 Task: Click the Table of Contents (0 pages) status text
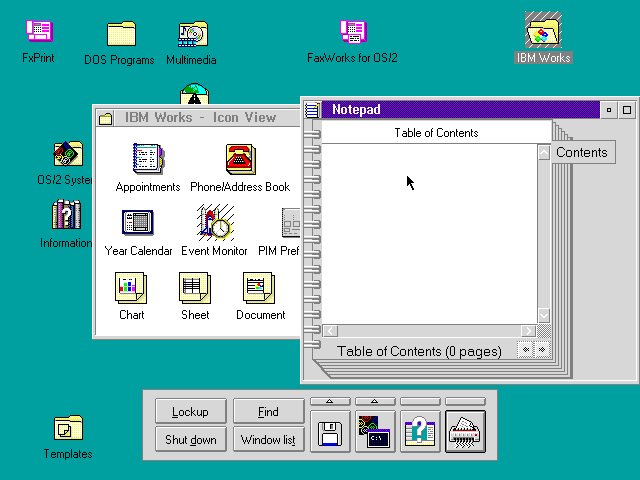point(419,351)
